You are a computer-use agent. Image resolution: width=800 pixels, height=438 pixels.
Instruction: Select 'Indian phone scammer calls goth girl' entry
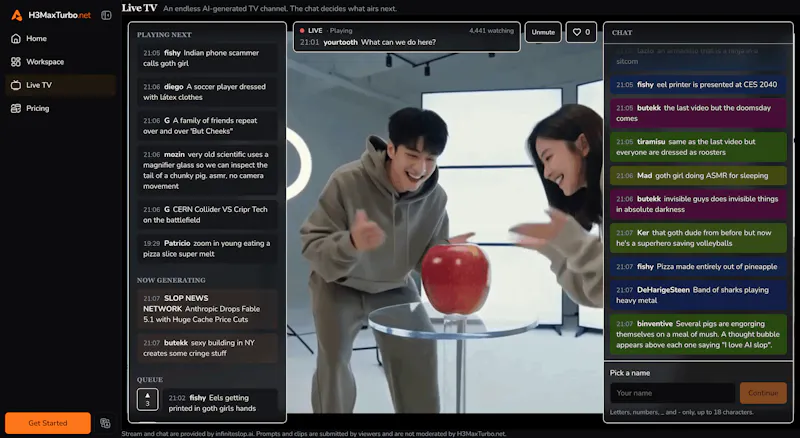point(207,58)
